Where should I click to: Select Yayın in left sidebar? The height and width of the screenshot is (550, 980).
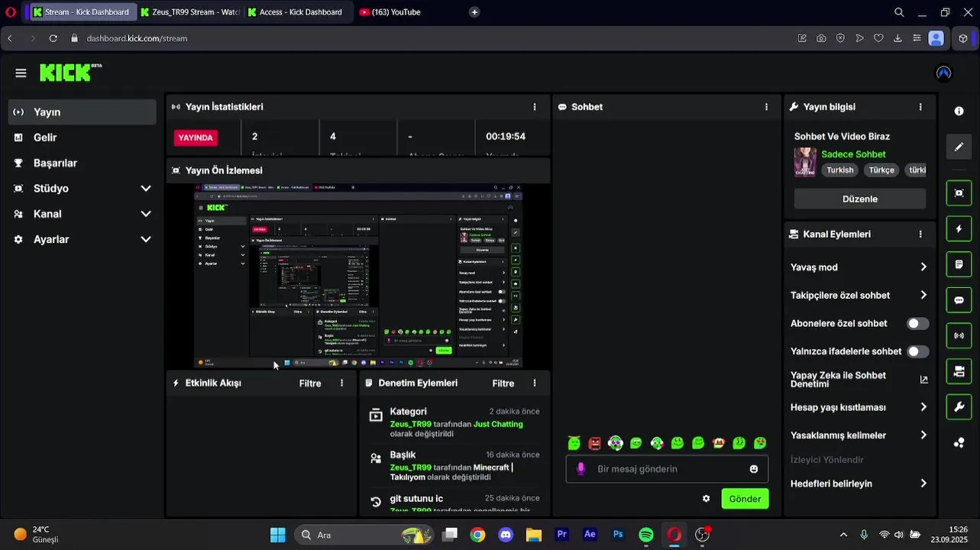82,112
